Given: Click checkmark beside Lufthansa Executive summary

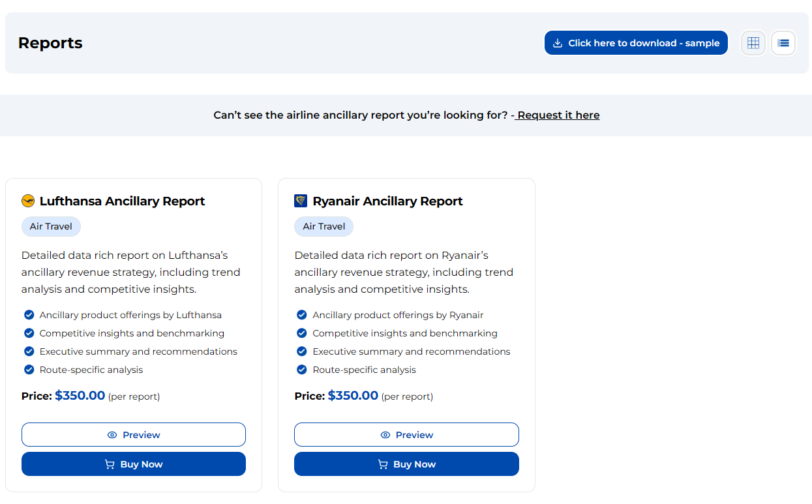Looking at the screenshot, I should (x=29, y=351).
